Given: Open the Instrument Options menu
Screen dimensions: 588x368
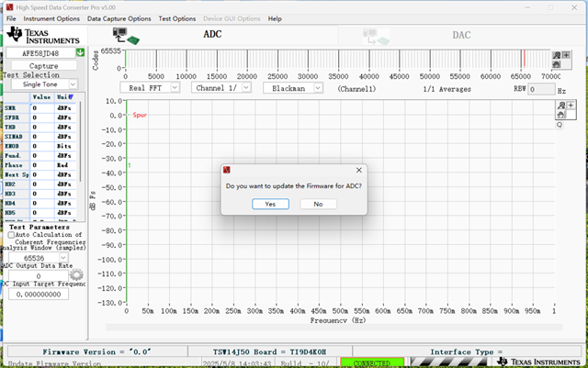Looking at the screenshot, I should [51, 18].
